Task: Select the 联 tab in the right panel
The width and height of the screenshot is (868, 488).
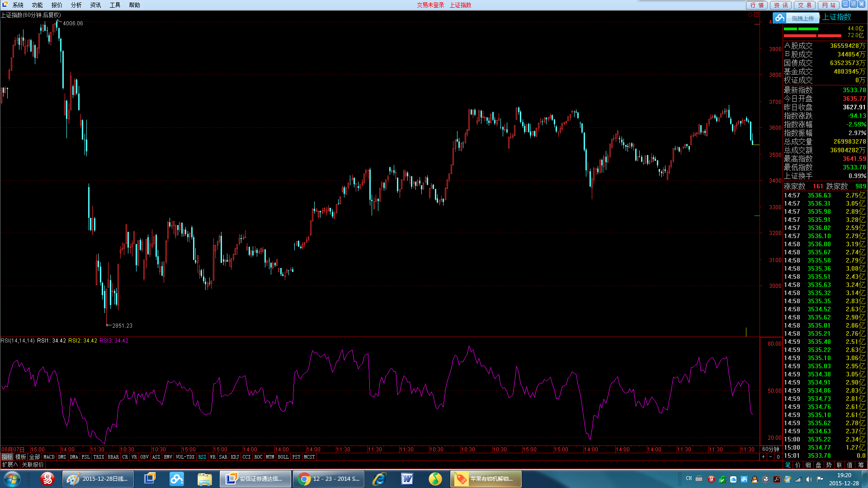Action: click(x=840, y=465)
